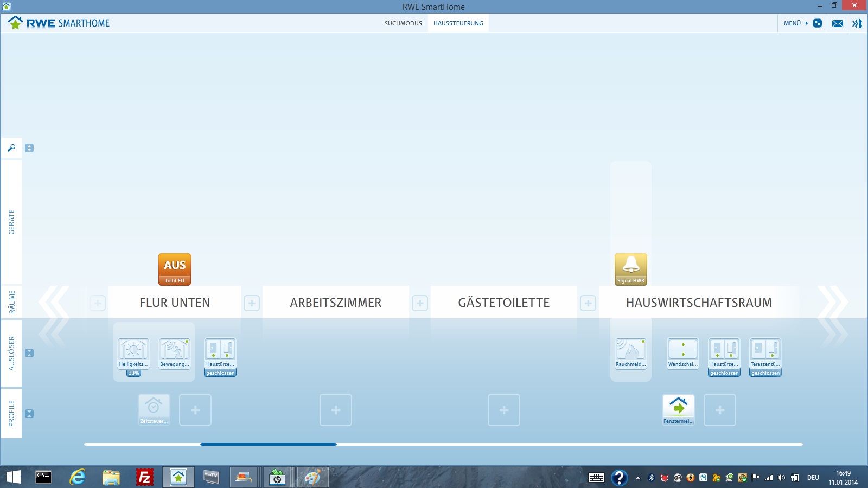Go to previous rooms with left chevrons
This screenshot has width=868, height=488.
54,302
